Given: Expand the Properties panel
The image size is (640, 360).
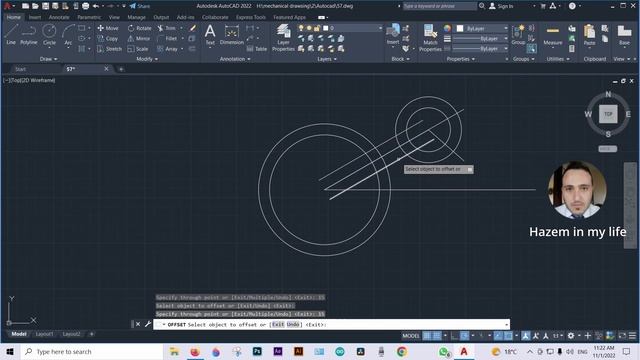Looking at the screenshot, I should coord(461,59).
